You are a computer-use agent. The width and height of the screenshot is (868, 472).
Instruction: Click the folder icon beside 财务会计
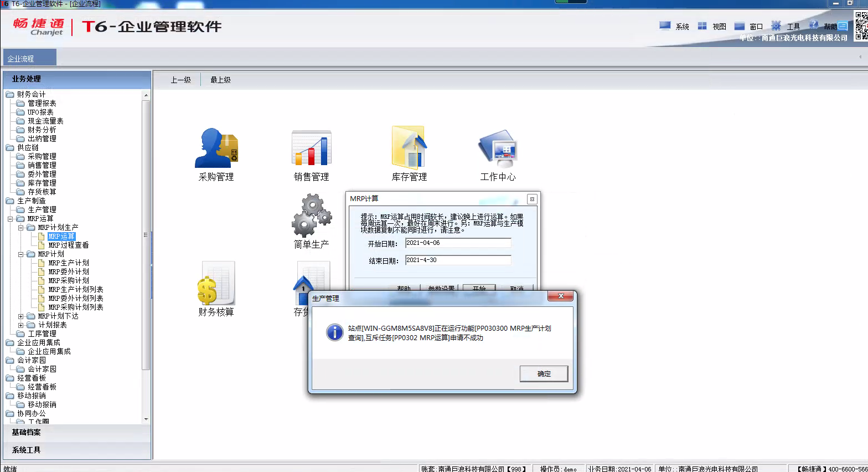pos(10,94)
